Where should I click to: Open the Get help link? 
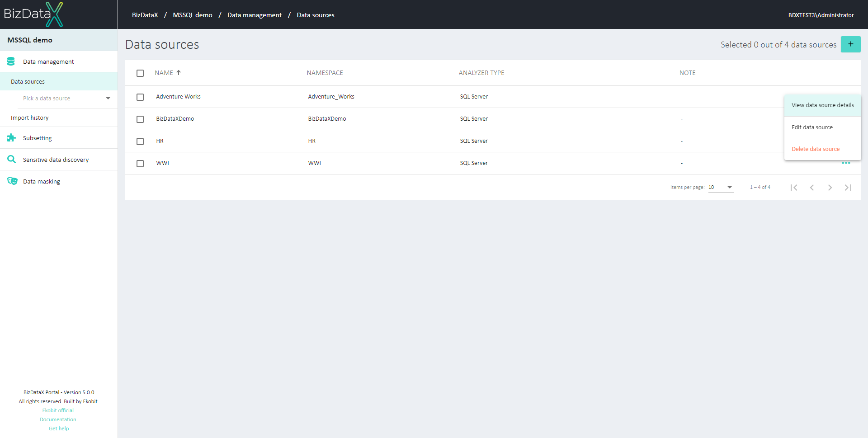point(59,429)
